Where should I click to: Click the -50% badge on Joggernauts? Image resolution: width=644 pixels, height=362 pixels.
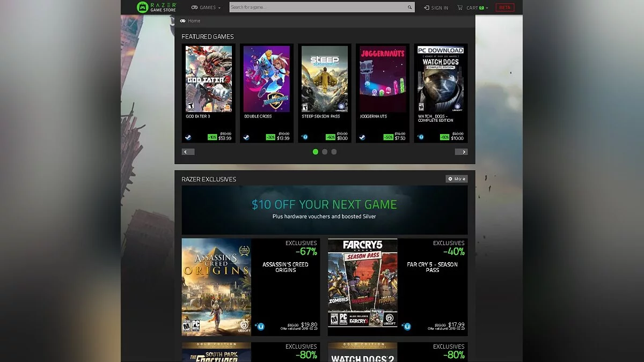pyautogui.click(x=388, y=137)
